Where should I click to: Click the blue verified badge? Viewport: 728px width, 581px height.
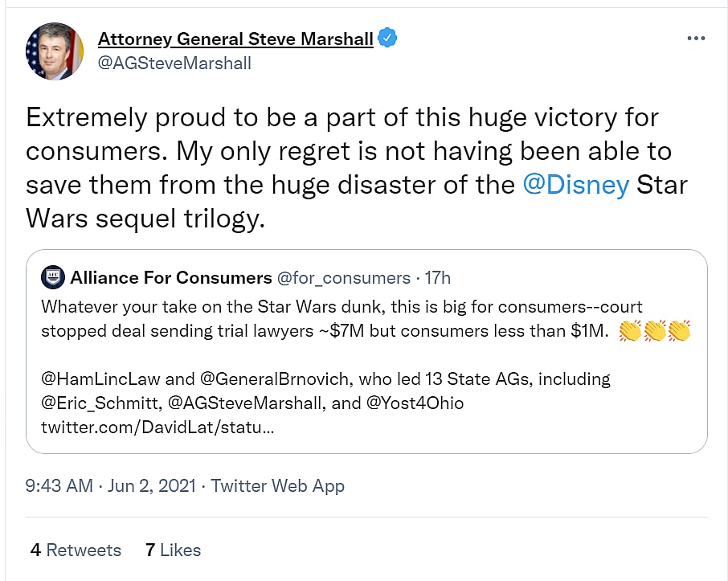(x=388, y=39)
